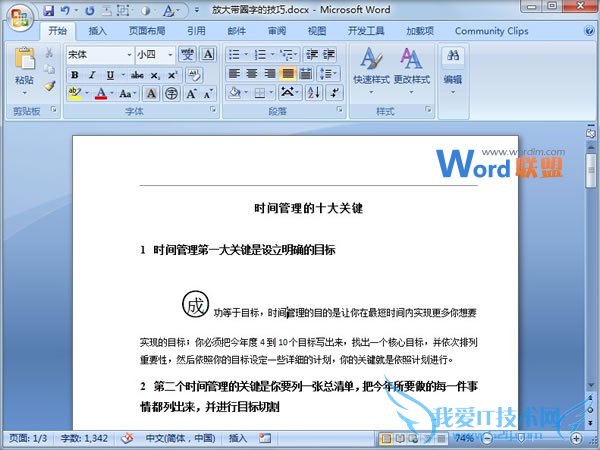Redo the last action
Screen dimensions: 600x450
click(x=90, y=10)
